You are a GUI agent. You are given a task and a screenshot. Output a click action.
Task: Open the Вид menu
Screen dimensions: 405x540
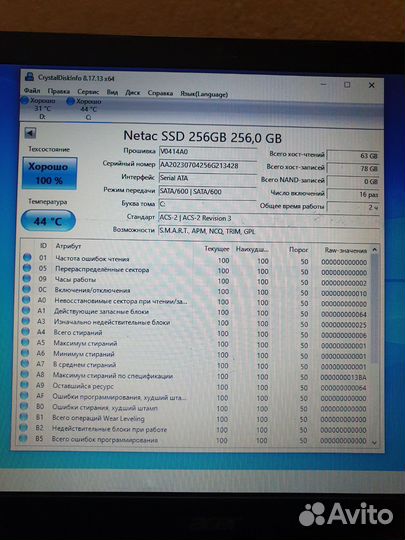(x=112, y=92)
